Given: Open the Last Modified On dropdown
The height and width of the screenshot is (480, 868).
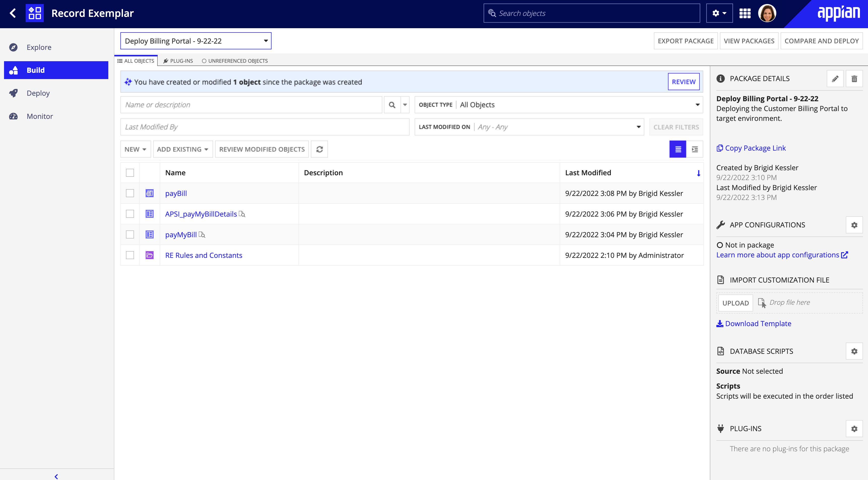Looking at the screenshot, I should pyautogui.click(x=529, y=127).
